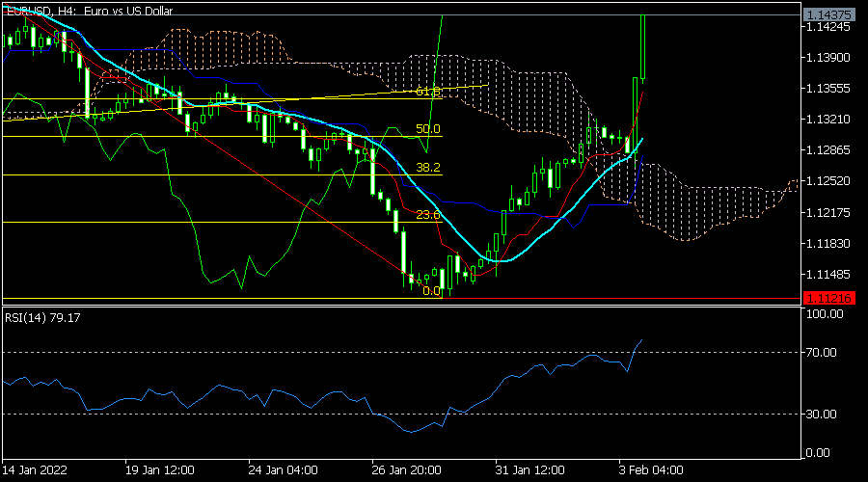Click the RSI 0.00 scale label

818,453
